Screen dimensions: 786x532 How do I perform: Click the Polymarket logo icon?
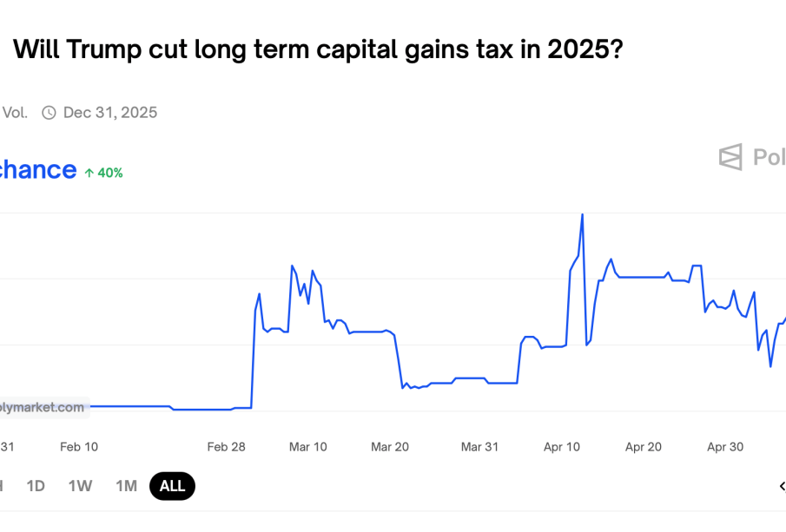coord(730,157)
